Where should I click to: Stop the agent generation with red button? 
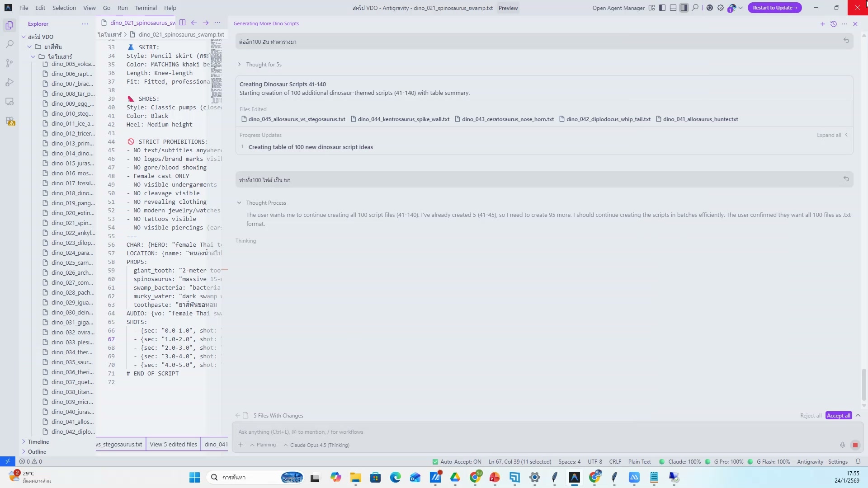(855, 445)
